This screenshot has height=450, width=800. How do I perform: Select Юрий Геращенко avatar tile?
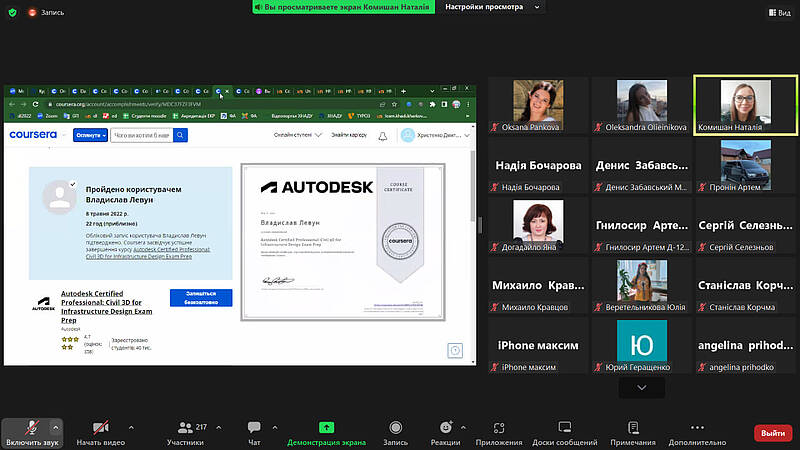[x=642, y=345]
